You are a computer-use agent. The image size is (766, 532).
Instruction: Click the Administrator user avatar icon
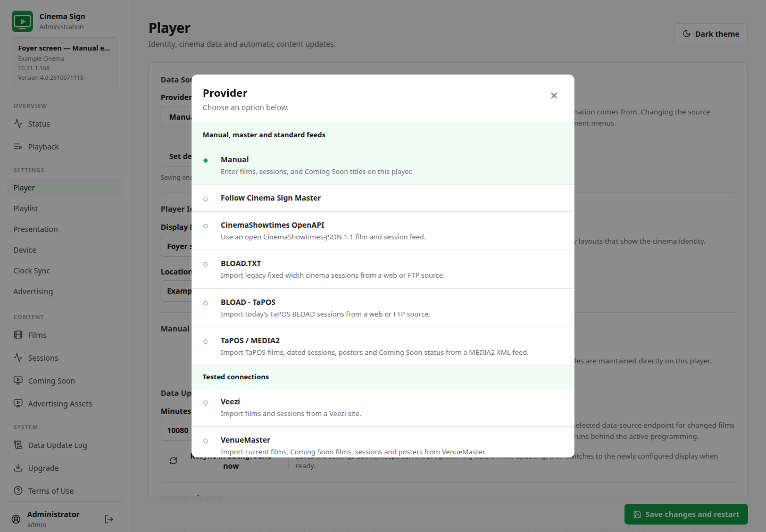(16, 519)
